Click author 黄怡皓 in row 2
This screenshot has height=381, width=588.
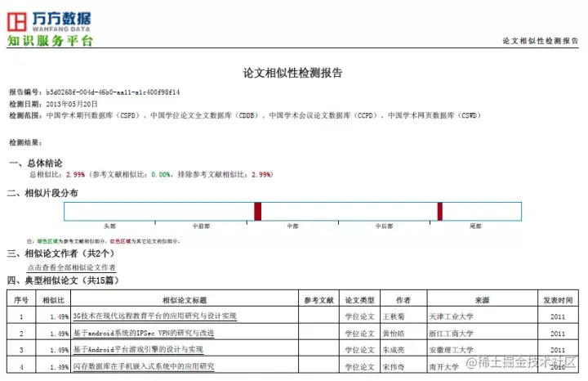394,334
